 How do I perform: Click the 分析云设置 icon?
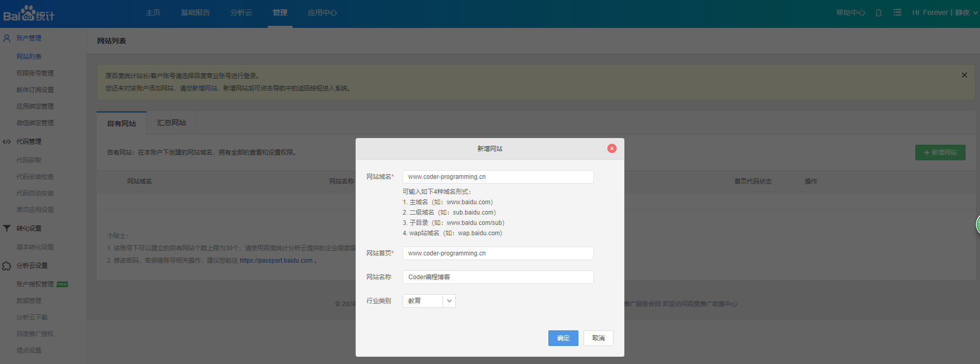coord(7,265)
